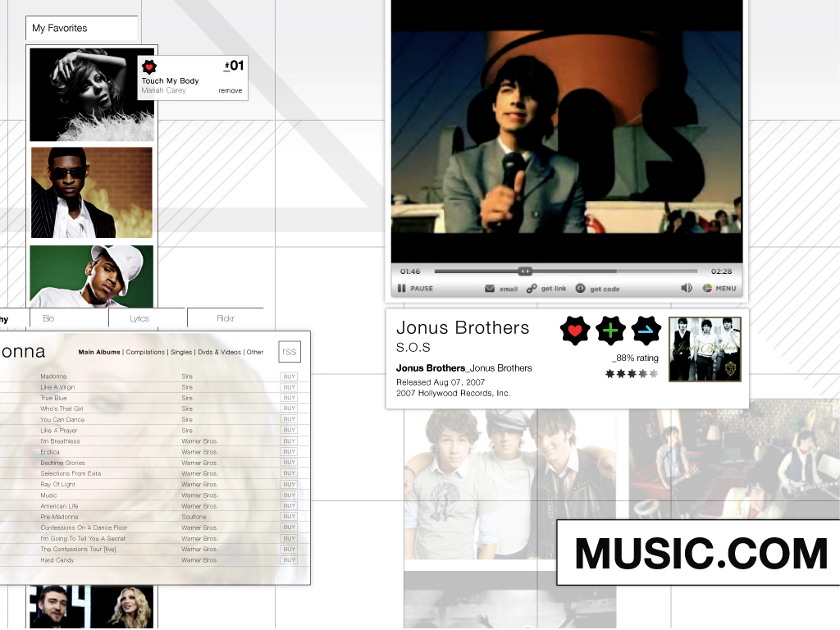Switch to the Flickr tab
840x630 pixels.
tap(225, 318)
